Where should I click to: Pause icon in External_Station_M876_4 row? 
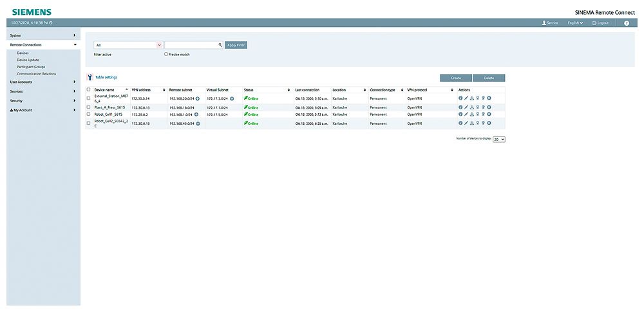tap(489, 98)
